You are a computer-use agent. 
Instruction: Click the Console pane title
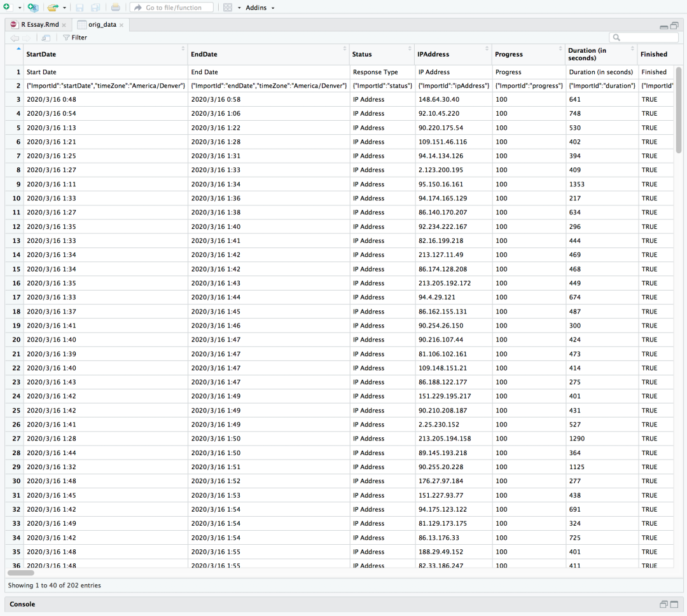coord(22,604)
